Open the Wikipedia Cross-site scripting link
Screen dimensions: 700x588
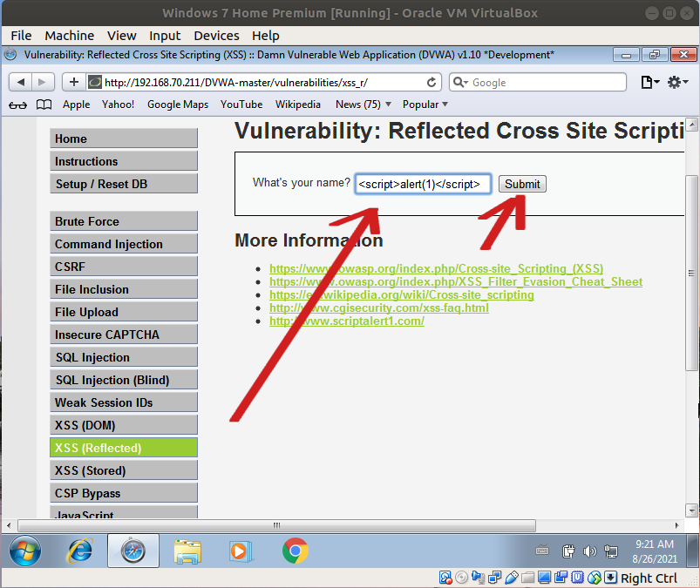point(401,295)
